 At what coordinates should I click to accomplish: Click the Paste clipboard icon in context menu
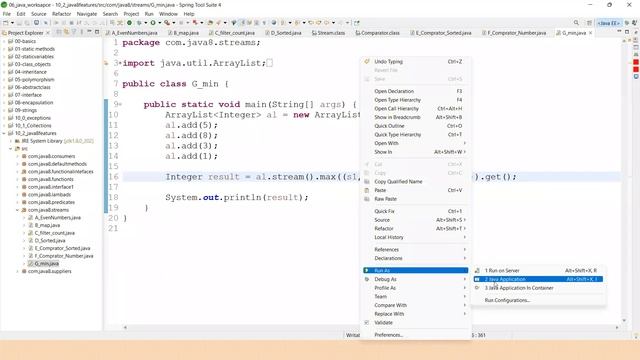click(367, 190)
